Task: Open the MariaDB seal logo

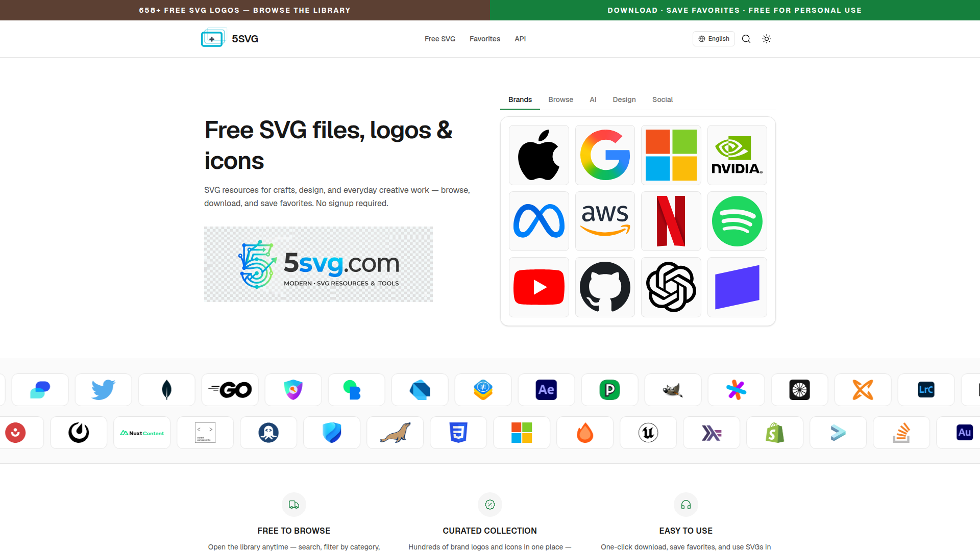Action: click(395, 433)
